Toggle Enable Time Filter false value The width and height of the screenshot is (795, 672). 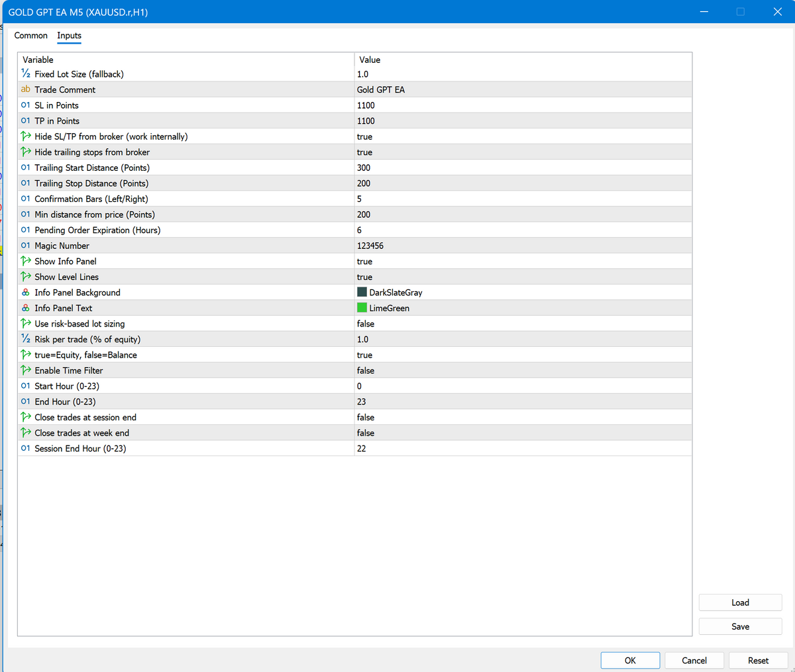click(x=366, y=371)
